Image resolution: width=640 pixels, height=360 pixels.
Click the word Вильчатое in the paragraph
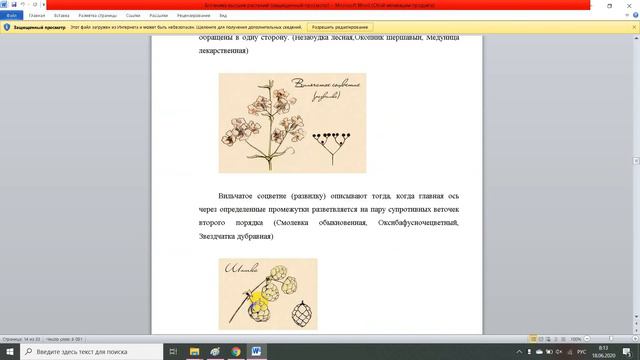(235, 196)
